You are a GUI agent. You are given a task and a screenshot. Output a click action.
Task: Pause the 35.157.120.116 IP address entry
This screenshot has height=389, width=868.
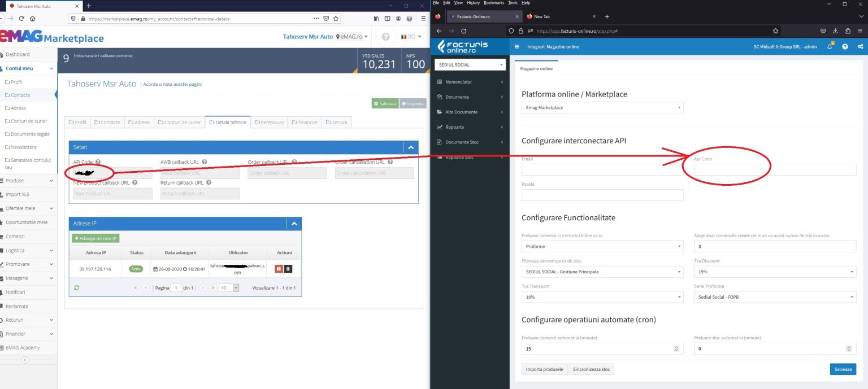[278, 269]
